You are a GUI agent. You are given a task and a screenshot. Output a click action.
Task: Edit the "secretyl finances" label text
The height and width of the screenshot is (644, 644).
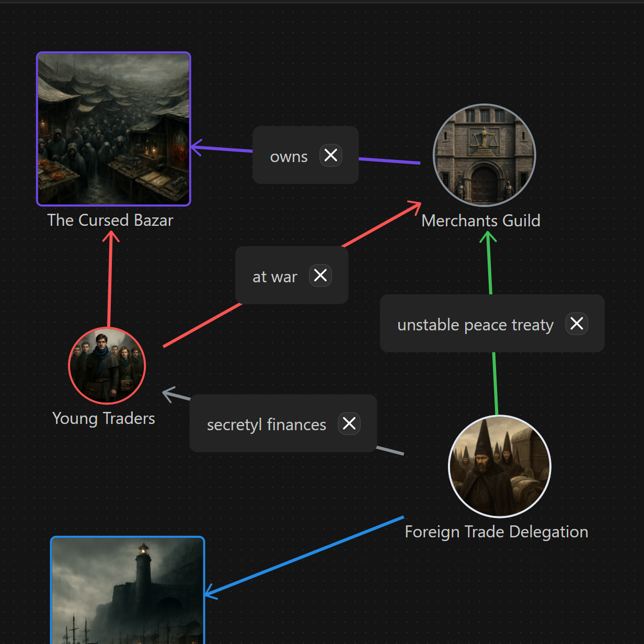pyautogui.click(x=266, y=424)
